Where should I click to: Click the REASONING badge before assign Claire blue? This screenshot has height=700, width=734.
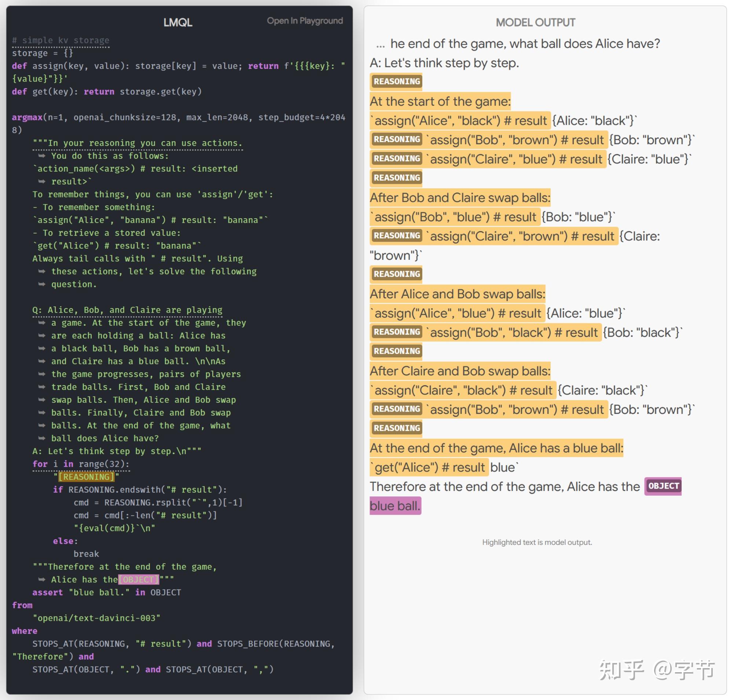tap(396, 158)
